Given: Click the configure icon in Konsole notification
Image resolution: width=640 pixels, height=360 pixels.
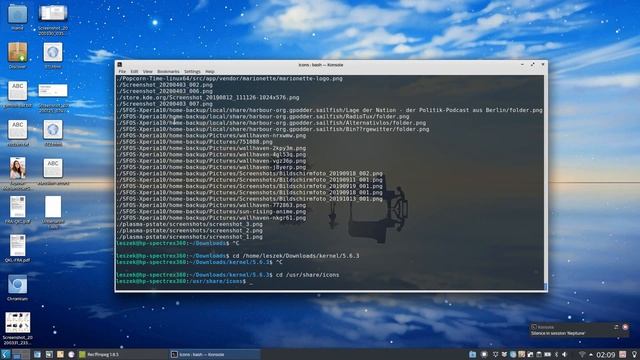Looking at the screenshot, I should pyautogui.click(x=616, y=327).
